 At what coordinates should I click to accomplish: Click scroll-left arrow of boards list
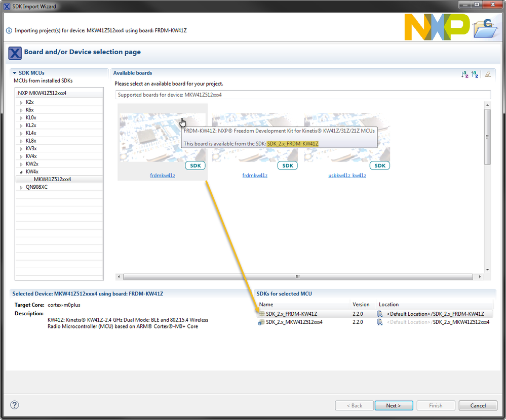point(119,277)
